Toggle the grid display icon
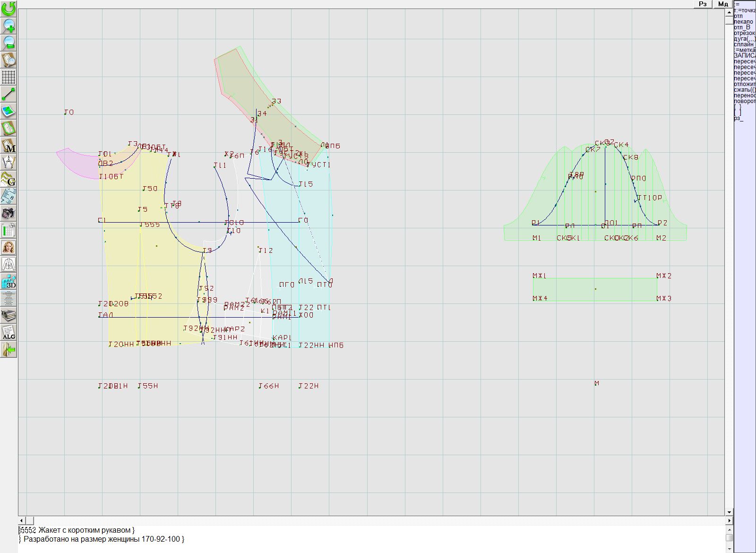The image size is (756, 553). (9, 77)
